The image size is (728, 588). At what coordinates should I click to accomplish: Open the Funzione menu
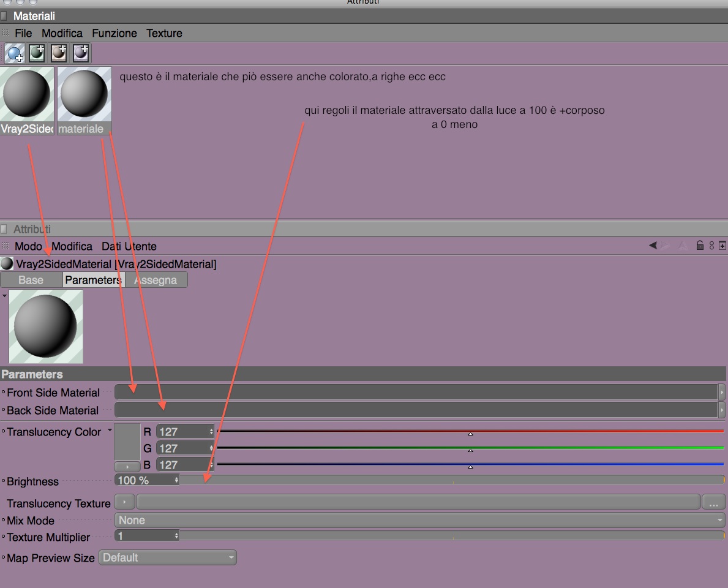114,34
